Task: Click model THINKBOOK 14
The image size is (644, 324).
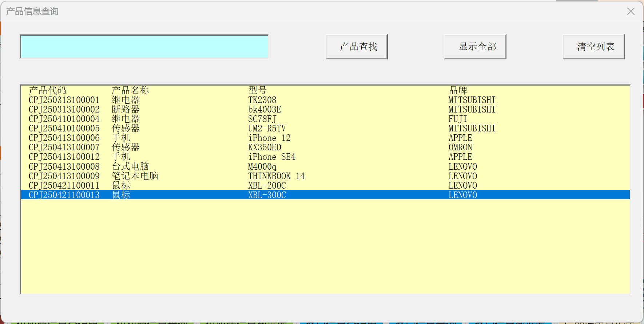Action: [277, 176]
